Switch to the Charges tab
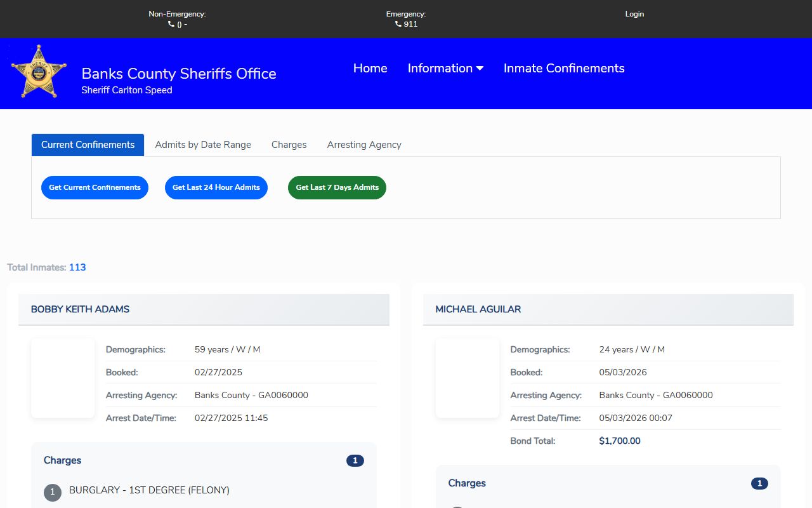Screen dimensions: 812x508 (289, 145)
